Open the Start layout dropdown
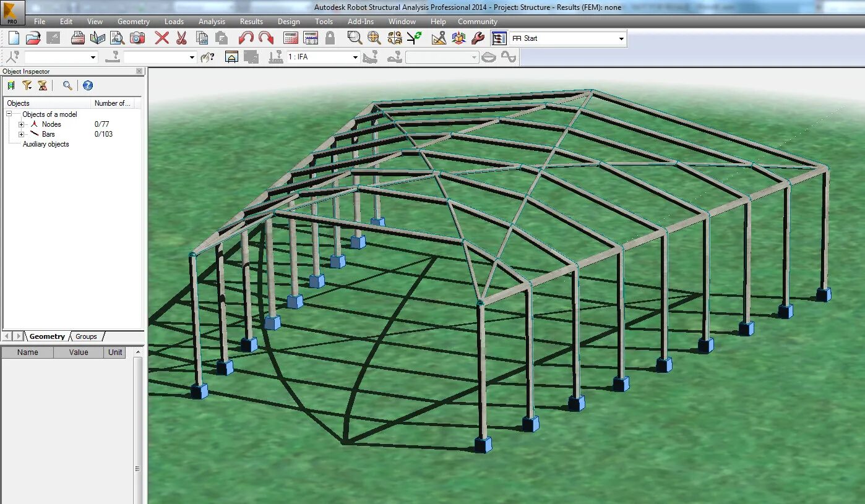865x504 pixels. (621, 38)
